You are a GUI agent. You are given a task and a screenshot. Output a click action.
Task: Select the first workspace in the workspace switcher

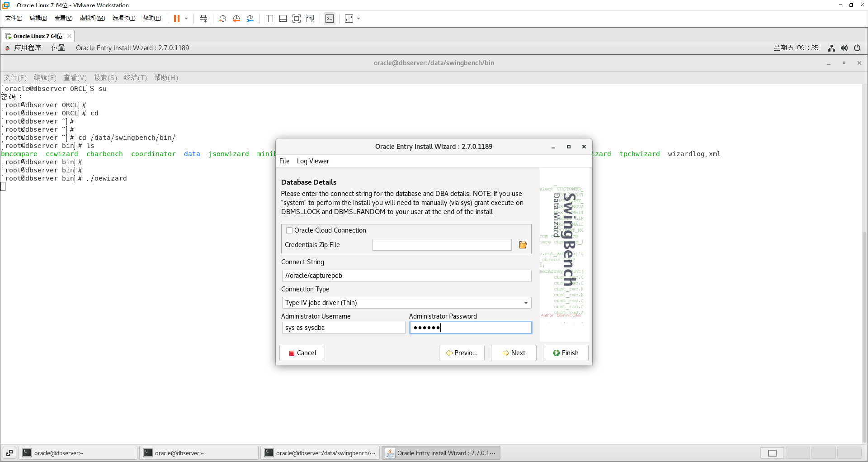pyautogui.click(x=772, y=453)
